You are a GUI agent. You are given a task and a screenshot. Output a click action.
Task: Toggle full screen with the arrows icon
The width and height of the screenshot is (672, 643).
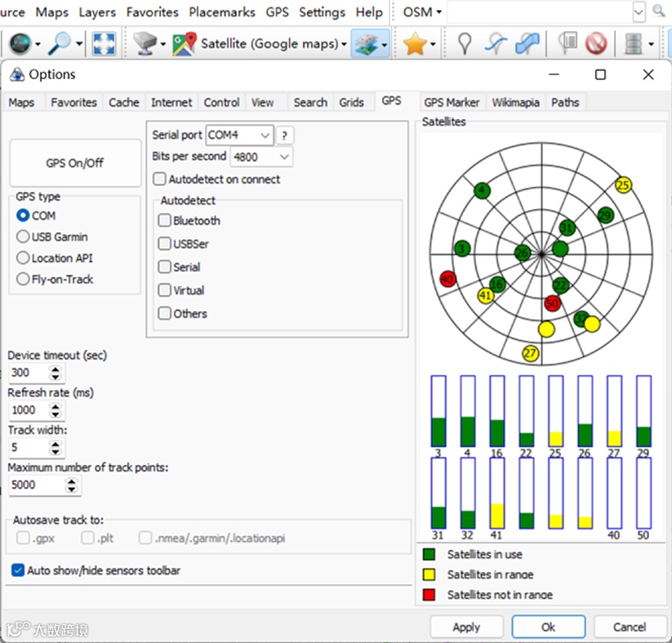[x=104, y=43]
